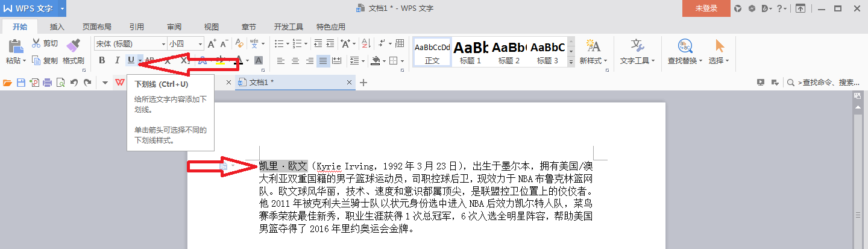Switch to the 页面布局 (Page Layout) tab
This screenshot has height=249, width=868.
97,27
